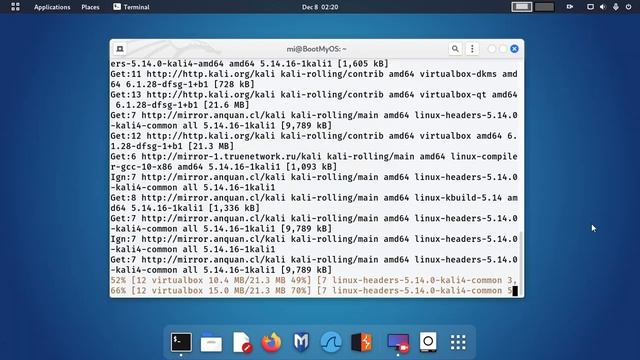This screenshot has height=360, width=640.
Task: Click the Get:6 truenetwork.ru mirror line
Action: tap(313, 162)
